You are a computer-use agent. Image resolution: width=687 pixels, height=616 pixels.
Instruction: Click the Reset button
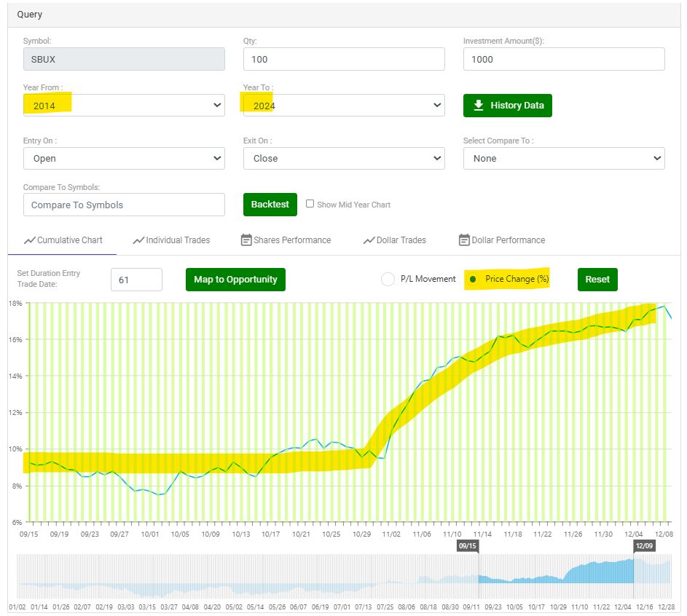click(x=597, y=280)
